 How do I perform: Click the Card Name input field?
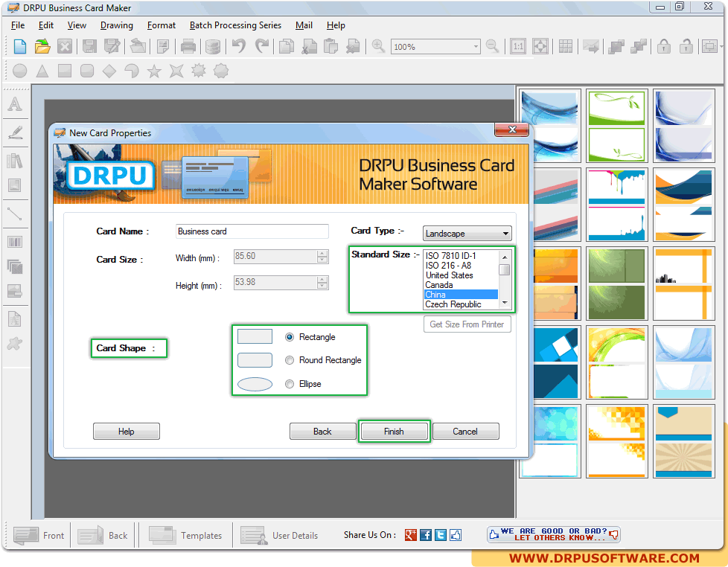[252, 231]
